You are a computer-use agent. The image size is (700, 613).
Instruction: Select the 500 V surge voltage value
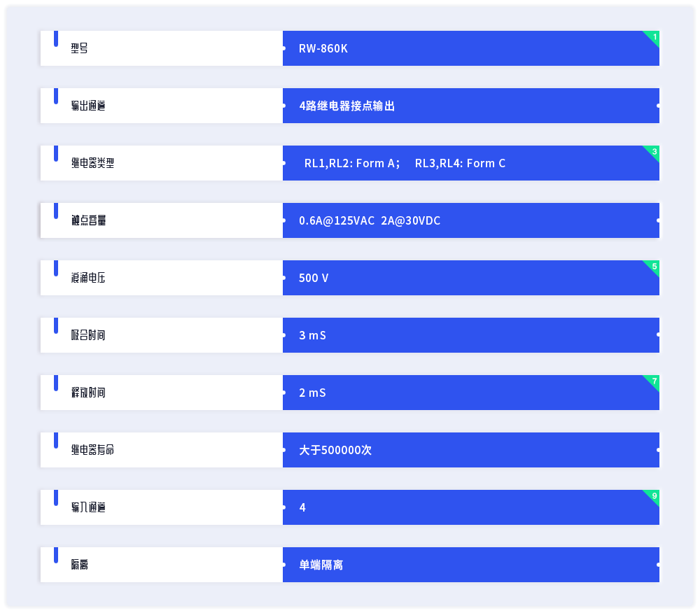(314, 278)
